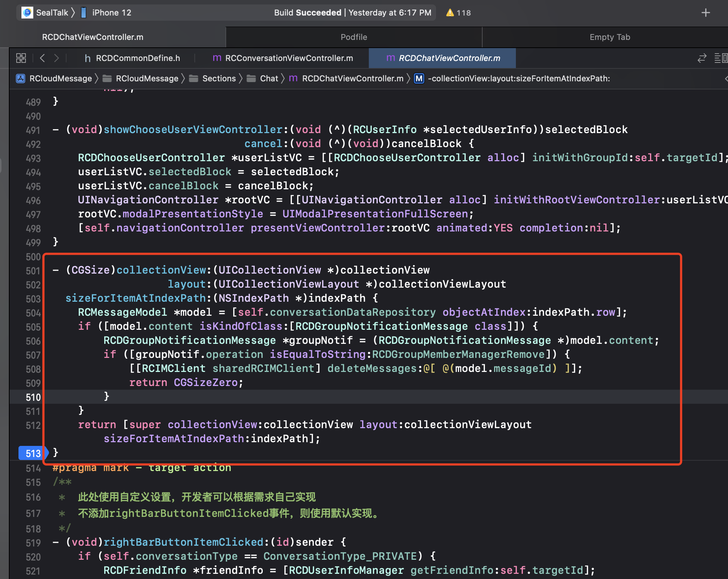Viewport: 728px width, 579px height.
Task: Open RCConversationViewController.m editor tab
Action: coord(289,58)
